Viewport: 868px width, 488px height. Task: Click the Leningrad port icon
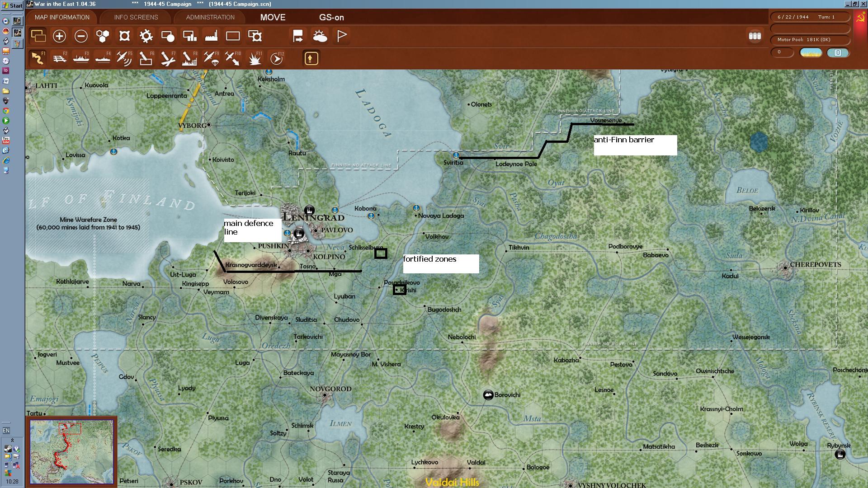coord(309,210)
